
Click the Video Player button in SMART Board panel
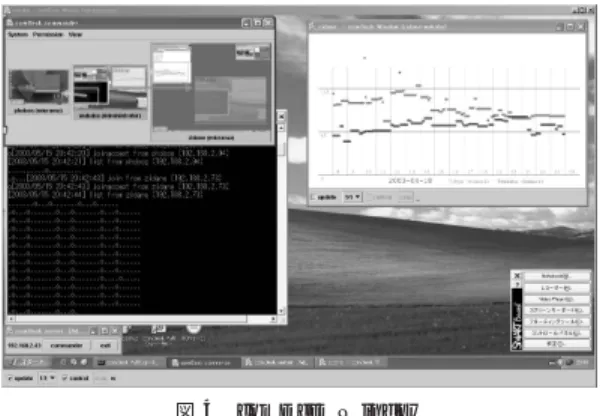[x=556, y=299]
